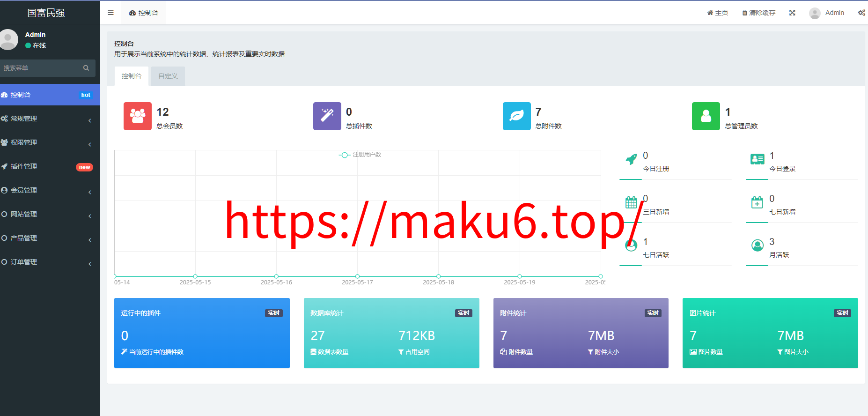
Task: Click the calendar-plus icon for 七日新增
Action: click(757, 202)
